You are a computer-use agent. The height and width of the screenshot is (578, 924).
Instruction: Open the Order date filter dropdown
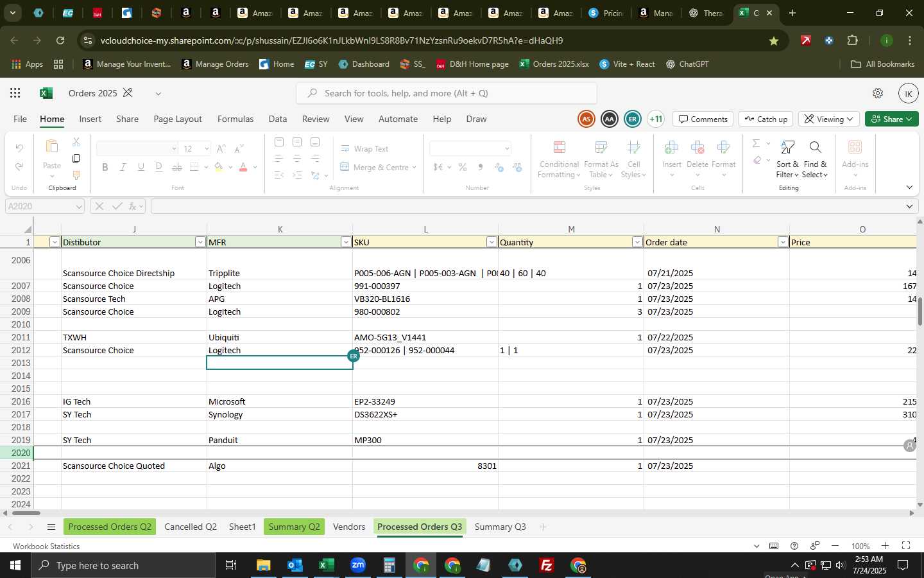click(783, 242)
